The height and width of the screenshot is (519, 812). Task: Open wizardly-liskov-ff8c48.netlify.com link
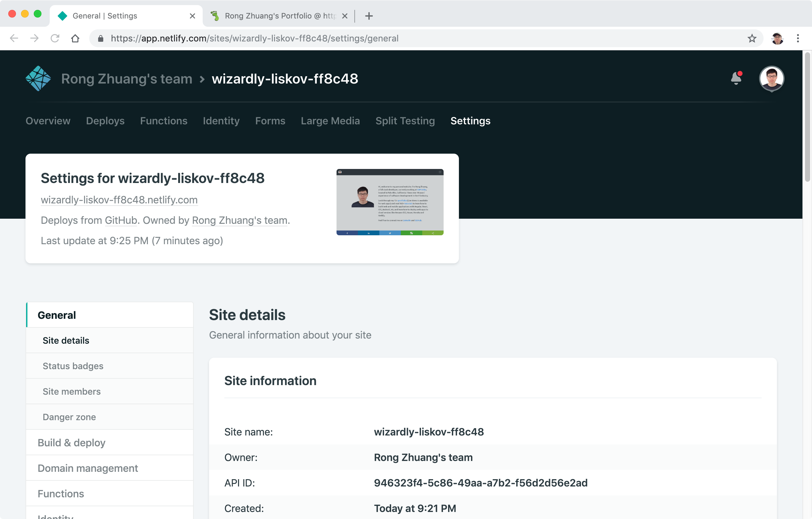(119, 200)
